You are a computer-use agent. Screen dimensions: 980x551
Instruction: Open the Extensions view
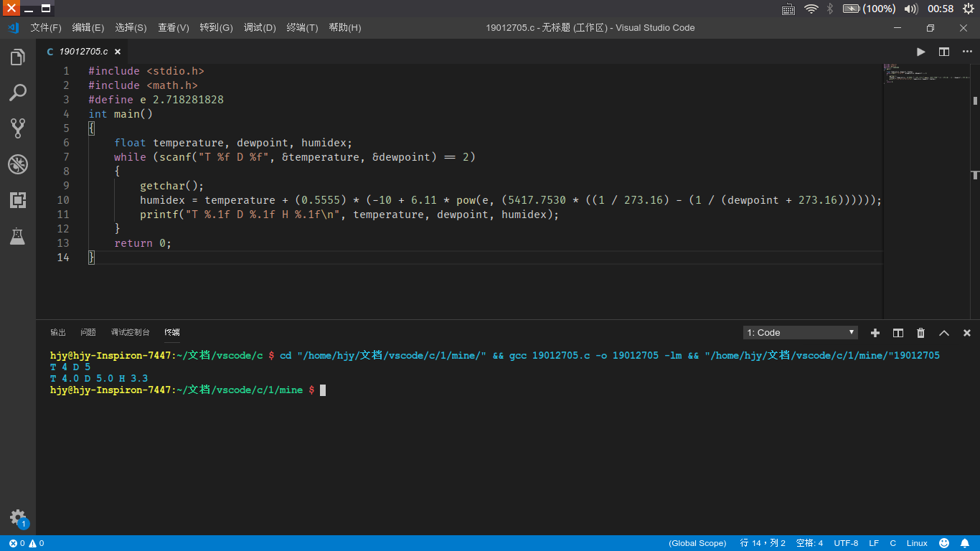pos(18,200)
